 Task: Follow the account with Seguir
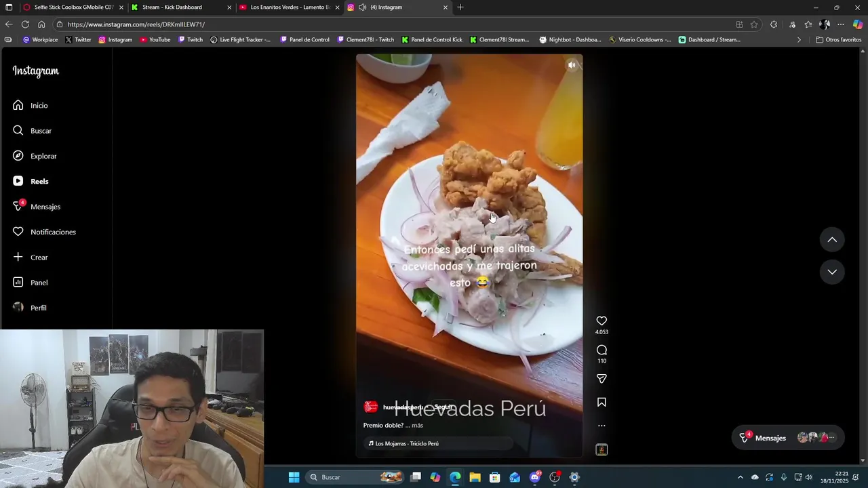[x=443, y=407]
